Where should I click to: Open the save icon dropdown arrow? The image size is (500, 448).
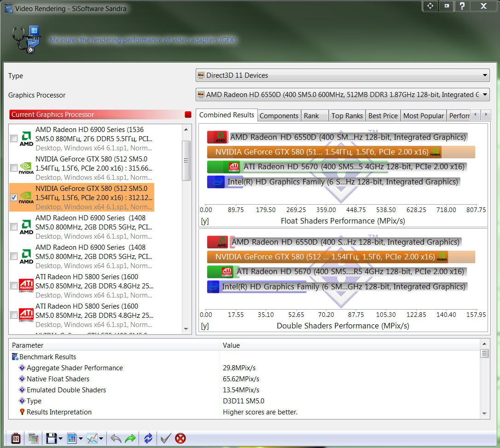tap(61, 439)
